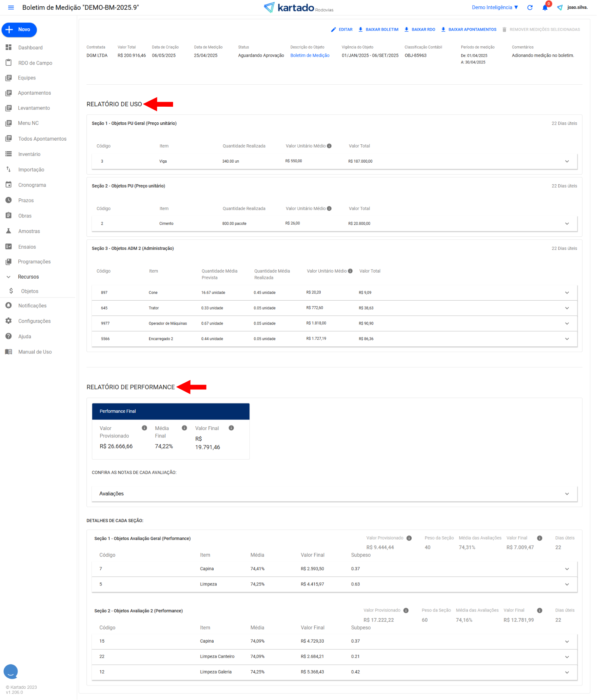The width and height of the screenshot is (597, 700).
Task: Select Objetos under Recursos
Action: click(x=29, y=291)
